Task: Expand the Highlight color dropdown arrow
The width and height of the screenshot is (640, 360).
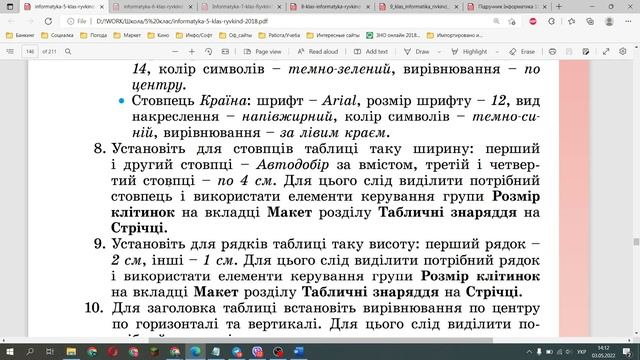Action: tap(497, 52)
